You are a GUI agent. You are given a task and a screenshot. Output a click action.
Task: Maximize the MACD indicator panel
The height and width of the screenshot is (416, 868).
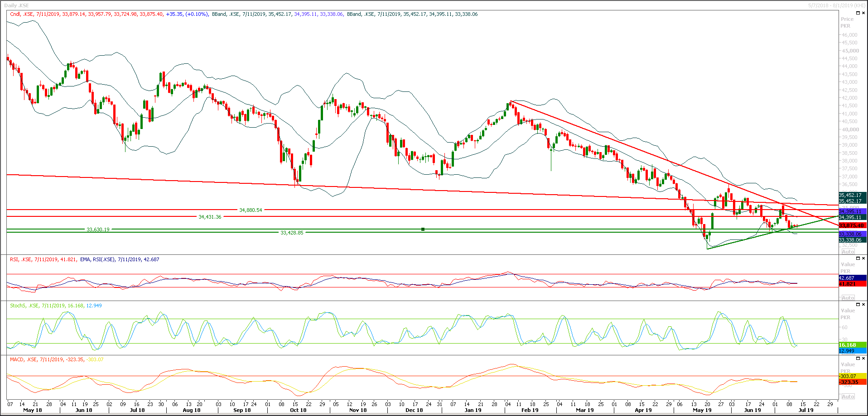[x=858, y=358]
